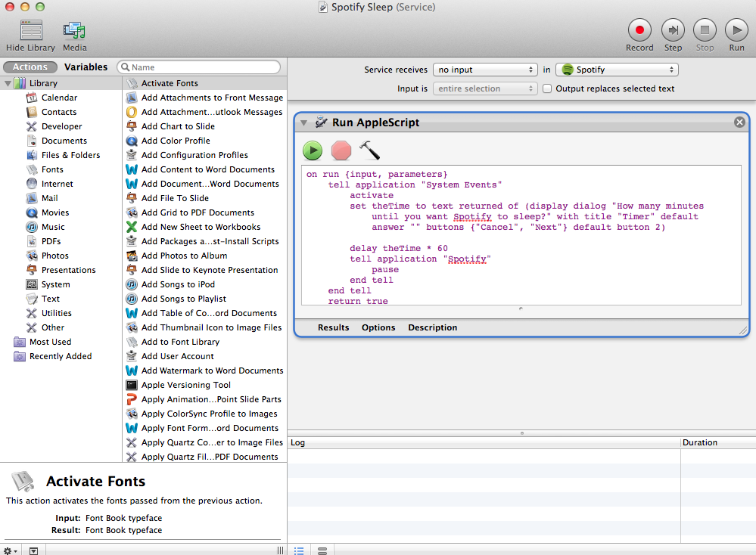The height and width of the screenshot is (555, 756).
Task: Open the Service receives dropdown
Action: tap(484, 70)
